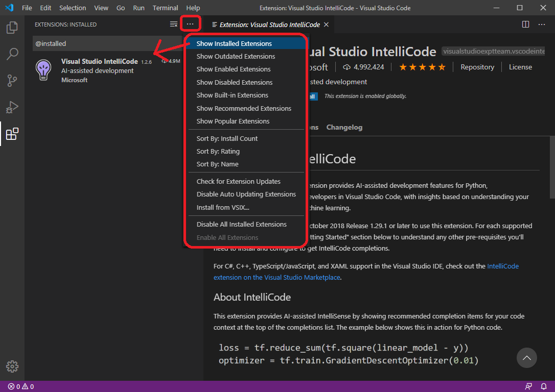Open the License link
Viewport: 555px width, 392px height.
click(520, 67)
